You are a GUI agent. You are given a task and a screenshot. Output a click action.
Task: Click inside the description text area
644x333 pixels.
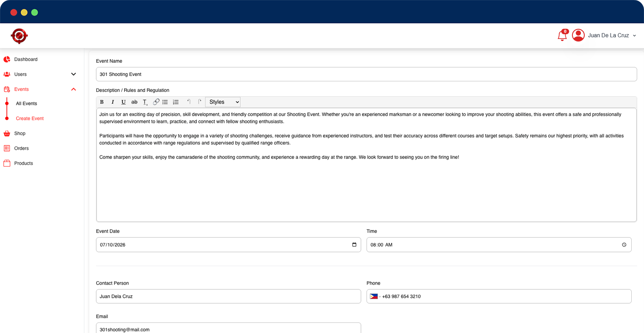point(366,165)
